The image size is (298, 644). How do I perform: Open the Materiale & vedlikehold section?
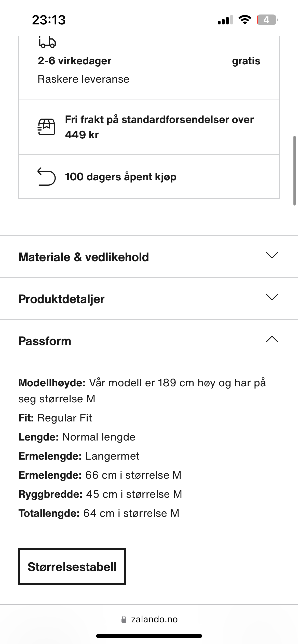click(84, 257)
